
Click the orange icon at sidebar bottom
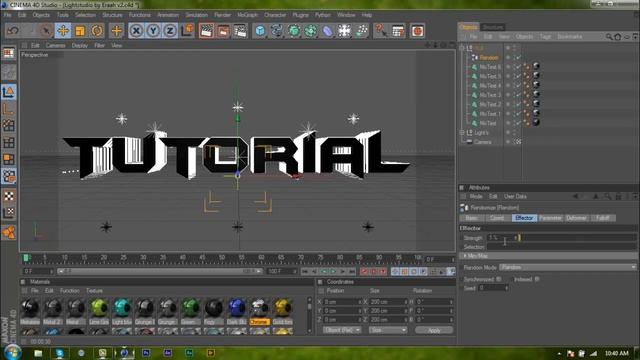[9, 232]
